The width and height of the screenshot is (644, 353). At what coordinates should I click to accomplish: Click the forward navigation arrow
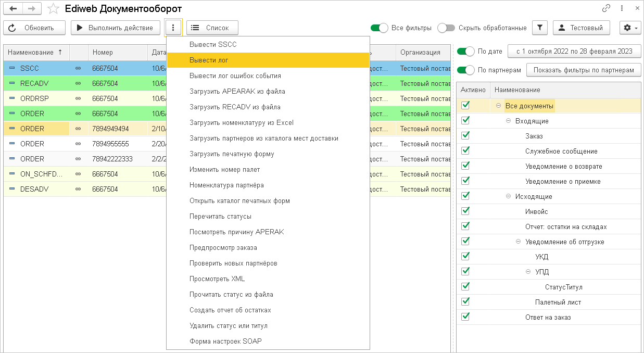31,8
